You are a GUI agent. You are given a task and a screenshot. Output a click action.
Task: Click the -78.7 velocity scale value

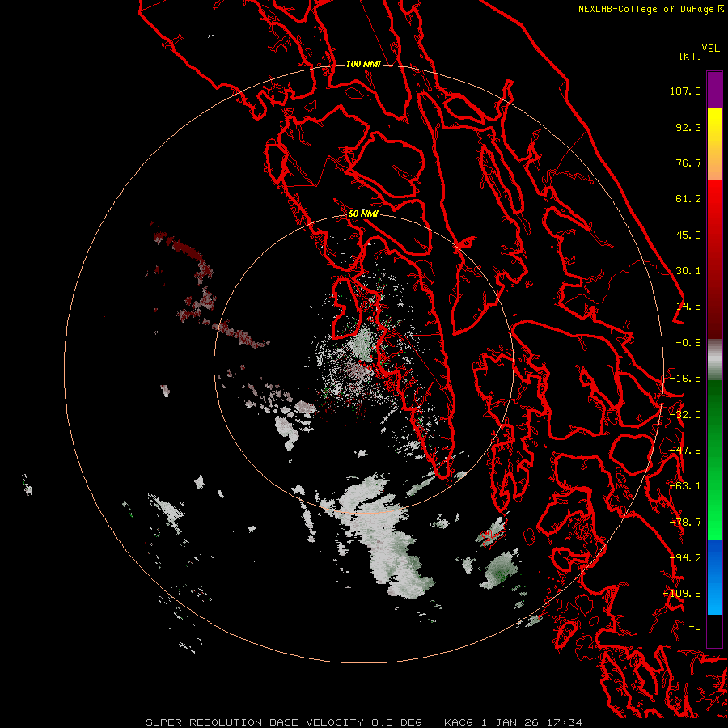pos(685,523)
